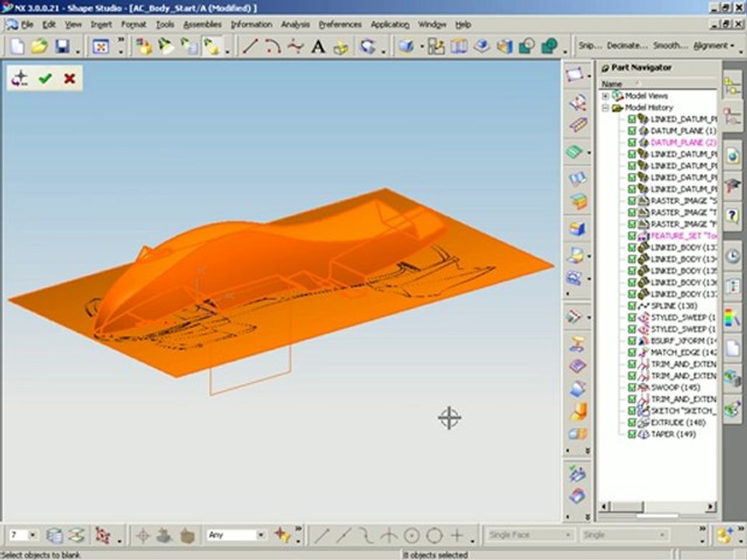Click the circle curve icon in bottom toolbar
Viewport: 747px width, 560px height.
tap(434, 536)
